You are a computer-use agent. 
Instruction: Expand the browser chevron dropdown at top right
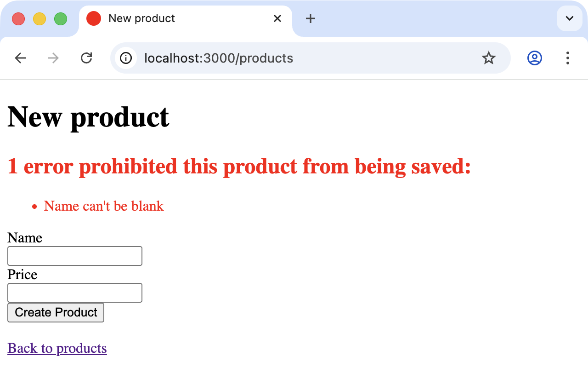pos(569,18)
